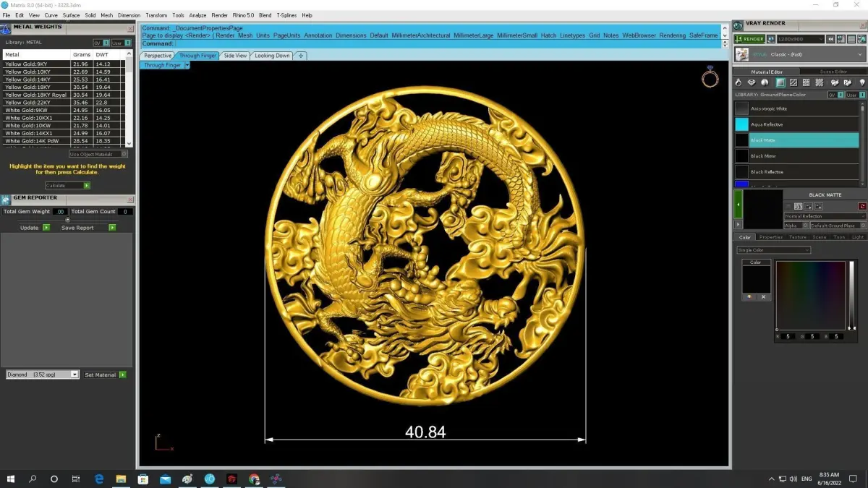Open the Properties tab in material settings
The width and height of the screenshot is (868, 488).
pos(770,237)
